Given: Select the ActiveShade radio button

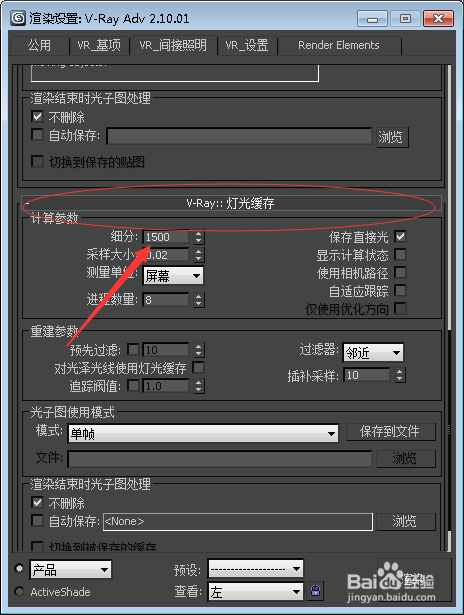Looking at the screenshot, I should (18, 591).
